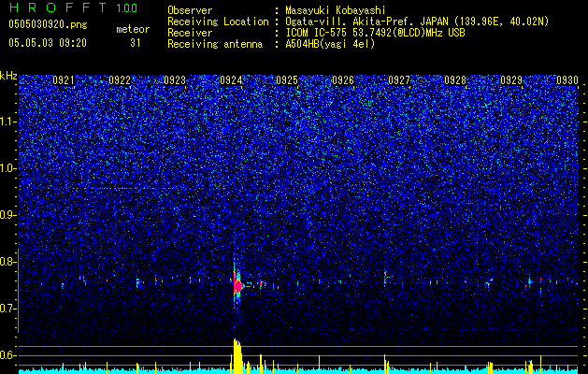Click the 0923 time marker
This screenshot has height=374, width=588.
point(175,80)
